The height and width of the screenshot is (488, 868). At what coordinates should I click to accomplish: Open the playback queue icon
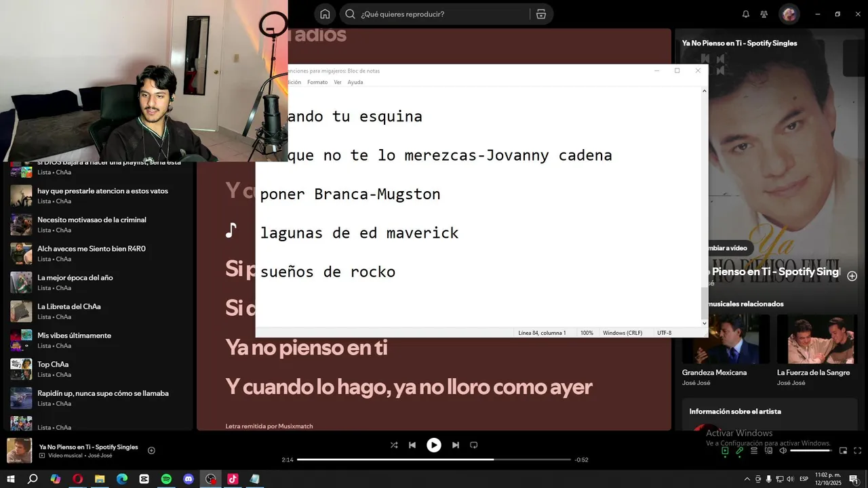pyautogui.click(x=754, y=451)
